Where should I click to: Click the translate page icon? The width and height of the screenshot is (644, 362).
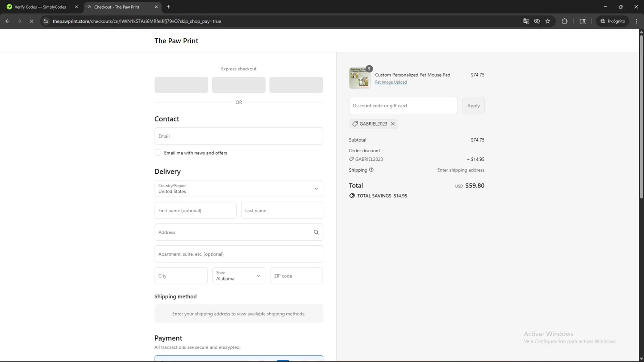pyautogui.click(x=526, y=21)
